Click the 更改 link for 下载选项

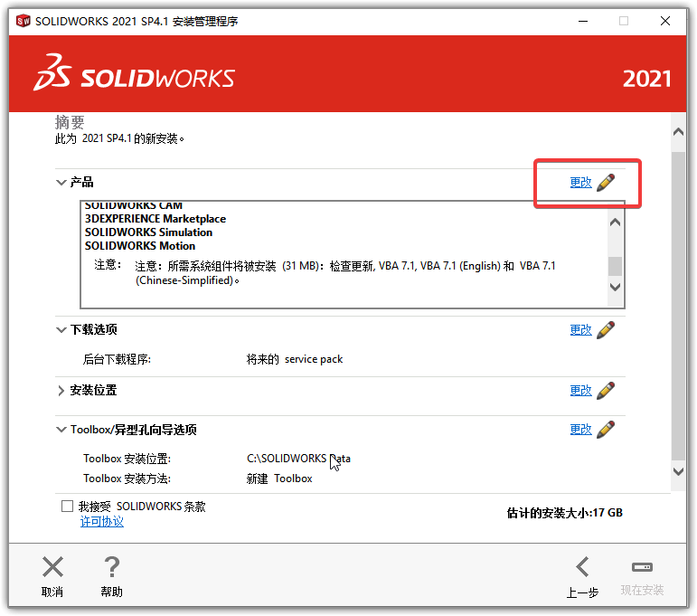[x=581, y=330]
